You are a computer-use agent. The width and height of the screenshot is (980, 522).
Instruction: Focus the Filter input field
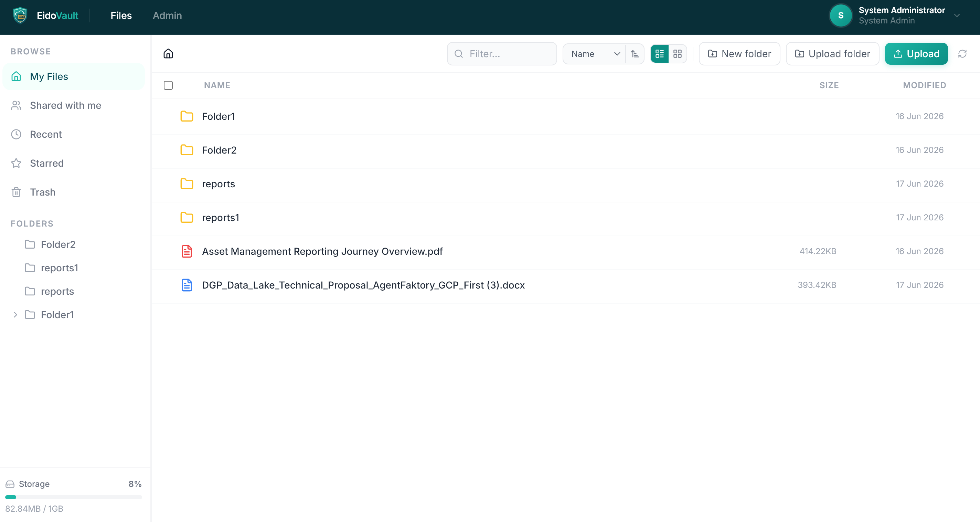502,54
